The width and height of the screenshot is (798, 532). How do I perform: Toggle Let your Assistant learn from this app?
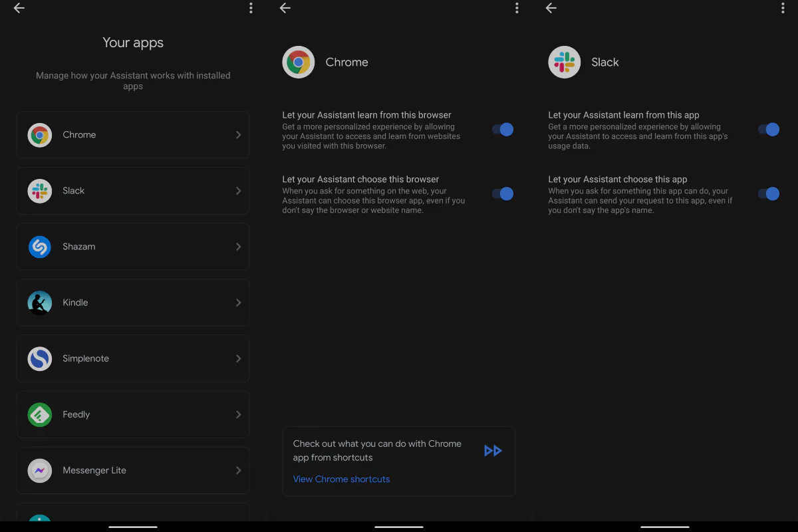tap(769, 130)
